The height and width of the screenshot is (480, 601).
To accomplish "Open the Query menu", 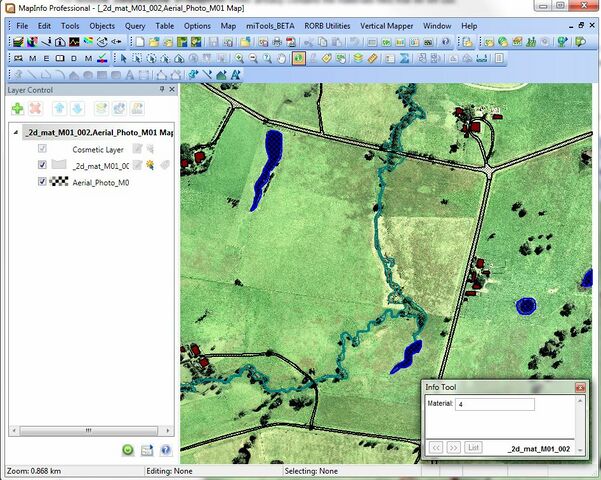I will point(135,25).
